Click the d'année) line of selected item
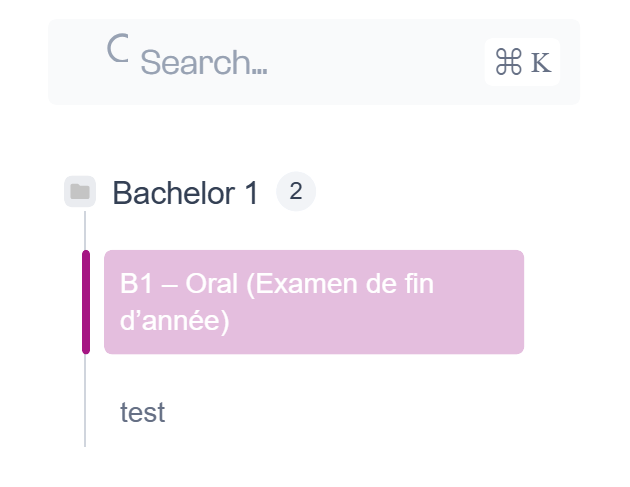Screen dimensions: 630x487 [x=175, y=321]
